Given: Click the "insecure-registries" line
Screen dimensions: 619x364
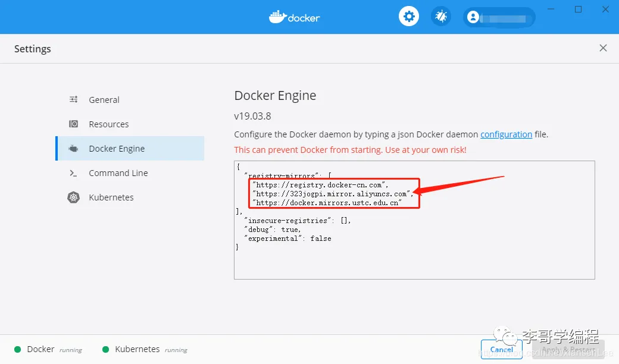Looking at the screenshot, I should 297,221.
